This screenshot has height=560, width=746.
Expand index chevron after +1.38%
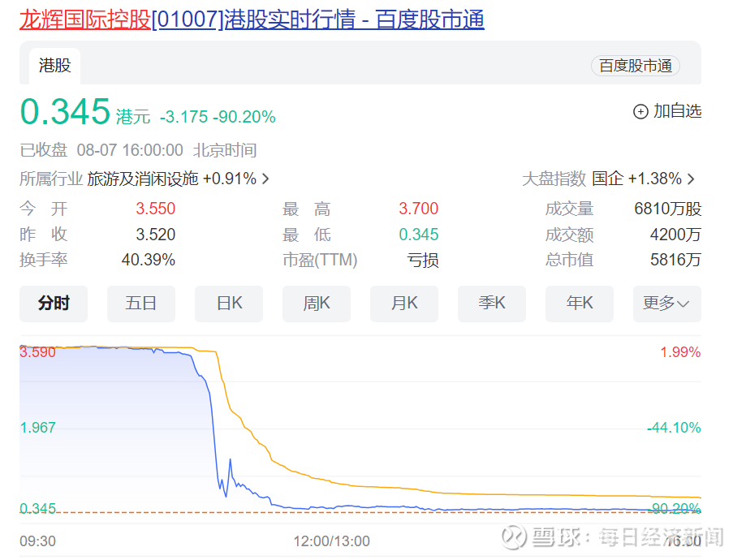click(x=691, y=179)
